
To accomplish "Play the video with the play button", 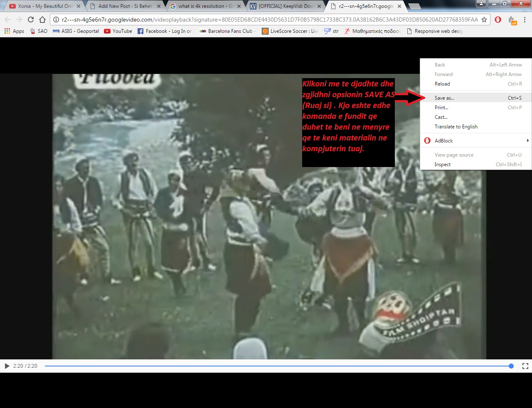I will click(7, 366).
